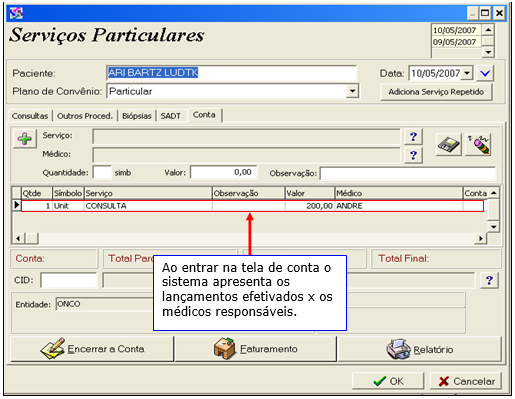The width and height of the screenshot is (515, 399).
Task: Open the Serviço lookup question mark
Action: 413,137
